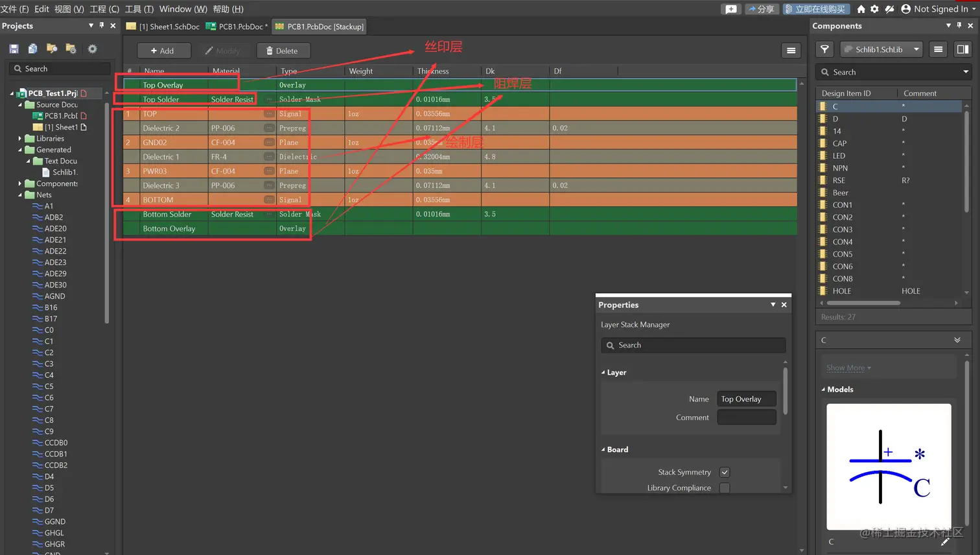980x555 pixels.
Task: Open the 文件 (F) menu
Action: [15, 9]
